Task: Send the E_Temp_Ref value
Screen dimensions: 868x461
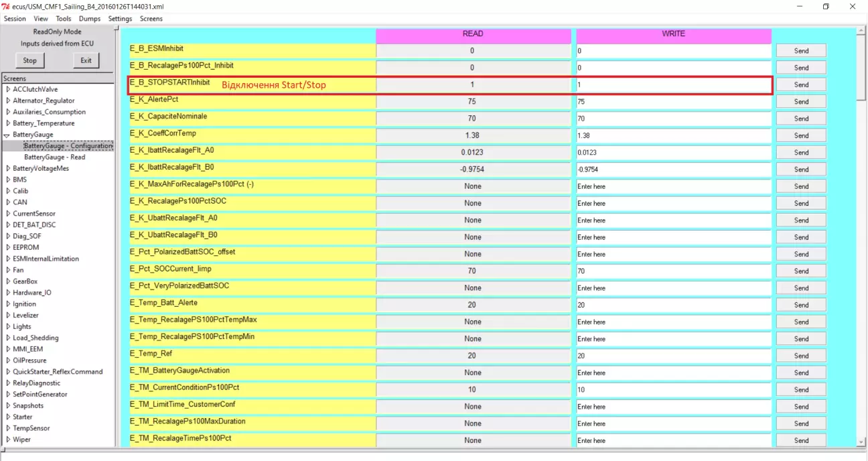Action: tap(801, 356)
